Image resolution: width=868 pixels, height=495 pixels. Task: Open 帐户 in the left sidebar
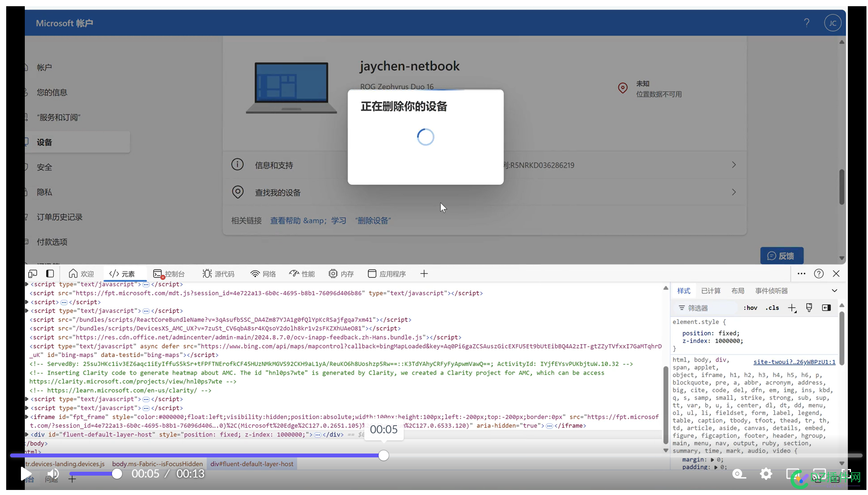point(44,67)
